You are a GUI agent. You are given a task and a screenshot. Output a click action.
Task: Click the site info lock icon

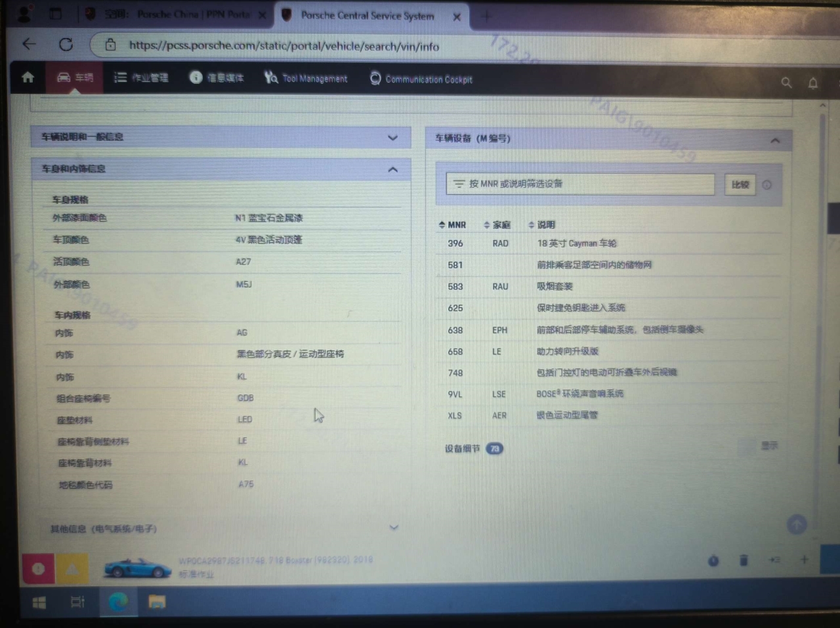point(110,45)
